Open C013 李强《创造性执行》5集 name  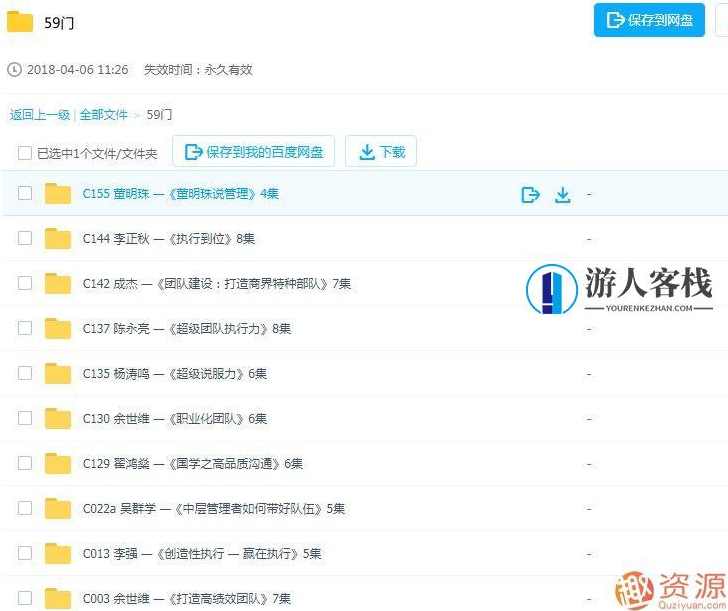coord(202,553)
